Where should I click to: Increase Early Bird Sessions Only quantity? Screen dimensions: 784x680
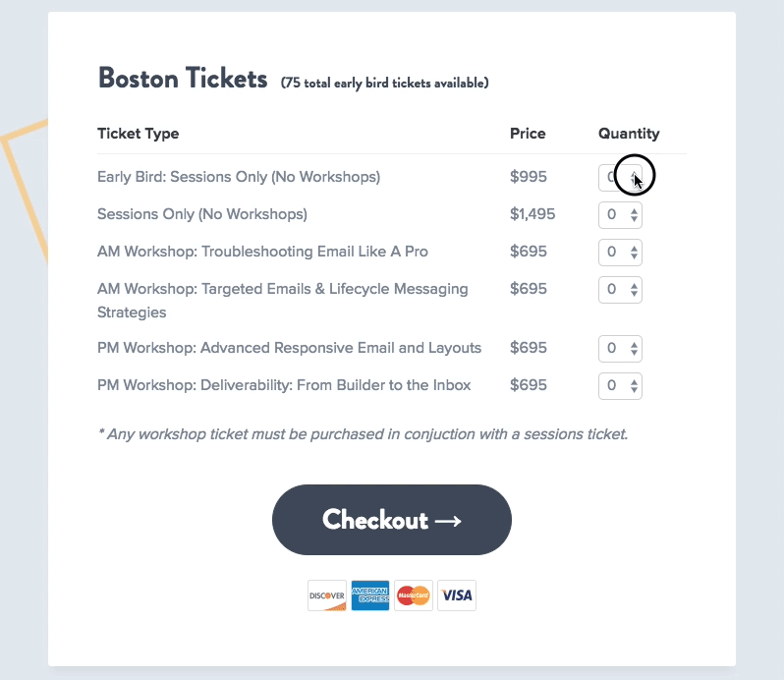click(634, 174)
